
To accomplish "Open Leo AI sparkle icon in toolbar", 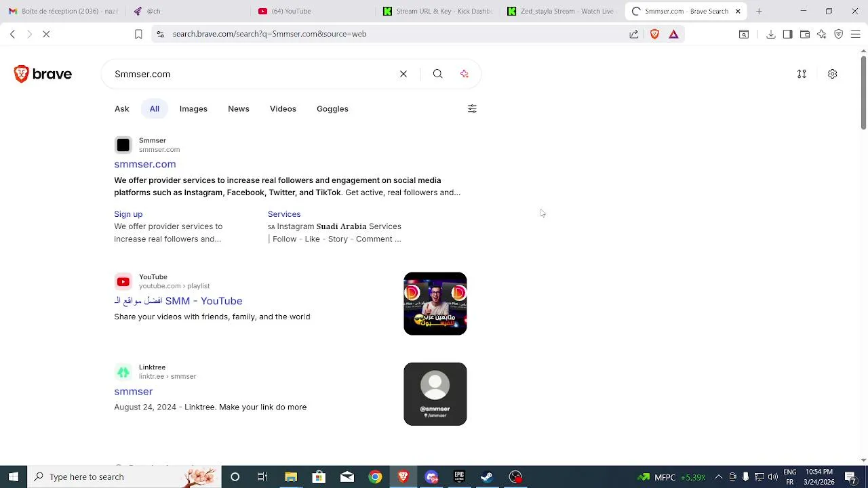I will [822, 34].
